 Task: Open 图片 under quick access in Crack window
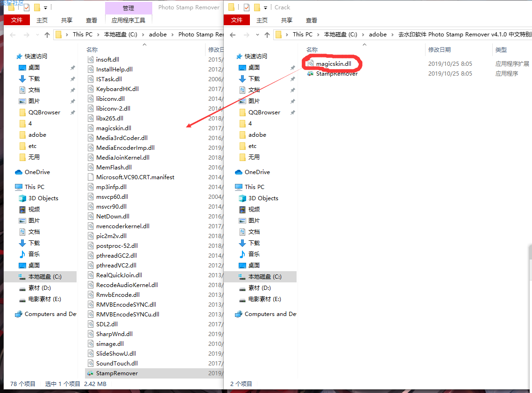click(x=254, y=101)
